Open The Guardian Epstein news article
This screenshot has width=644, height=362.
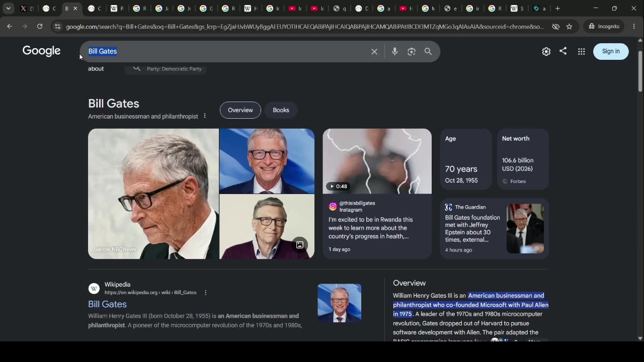tap(472, 229)
